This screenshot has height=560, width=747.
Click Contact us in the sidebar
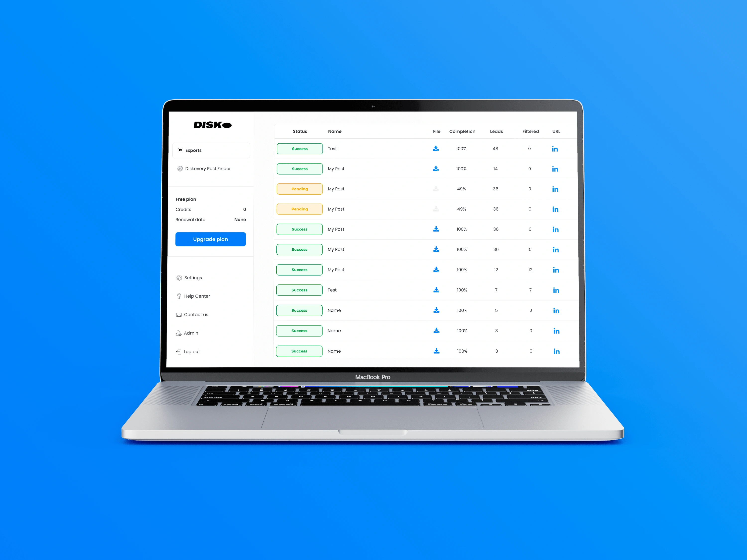click(x=196, y=314)
